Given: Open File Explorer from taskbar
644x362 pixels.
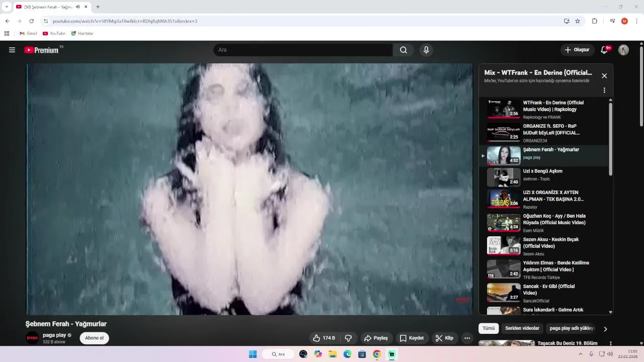Looking at the screenshot, I should (333, 354).
